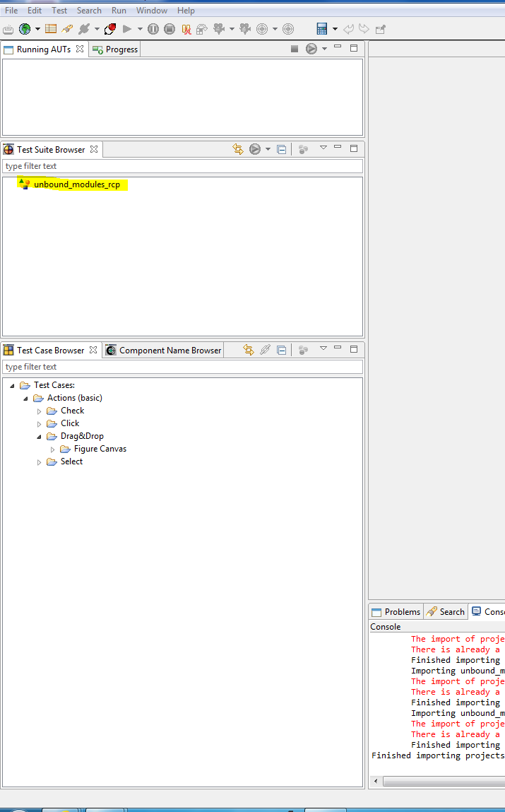505x812 pixels.
Task: Open the dropdown next to the globe icon
Action: (x=37, y=29)
